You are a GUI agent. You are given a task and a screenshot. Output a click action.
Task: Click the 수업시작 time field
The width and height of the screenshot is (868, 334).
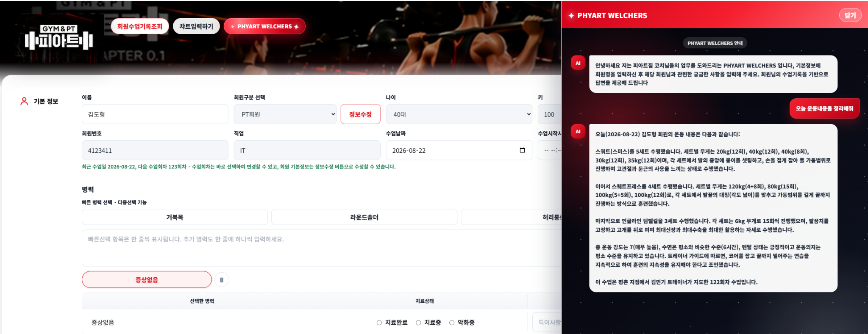click(x=550, y=150)
